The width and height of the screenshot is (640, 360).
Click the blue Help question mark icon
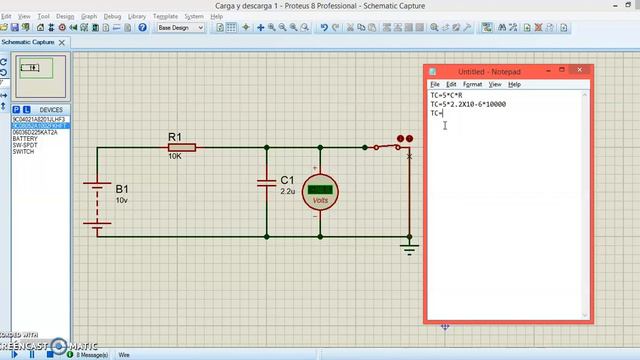click(142, 27)
